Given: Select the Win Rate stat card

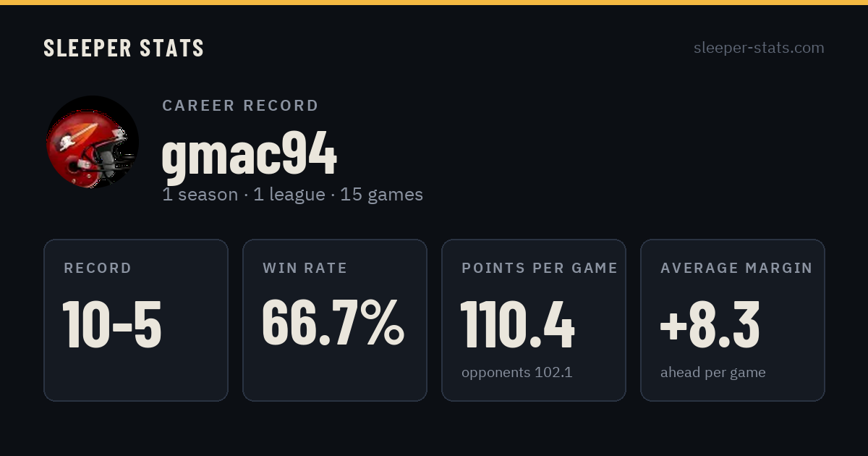Looking at the screenshot, I should click(x=335, y=320).
